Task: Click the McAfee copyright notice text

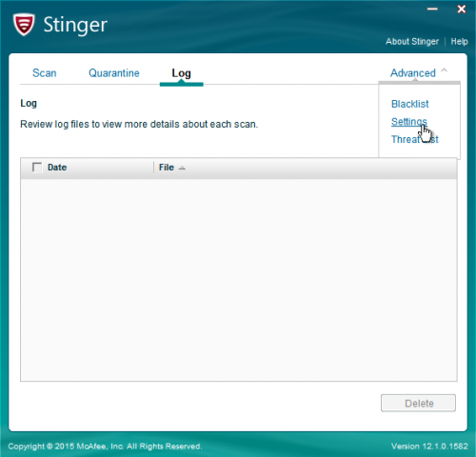Action: point(105,447)
